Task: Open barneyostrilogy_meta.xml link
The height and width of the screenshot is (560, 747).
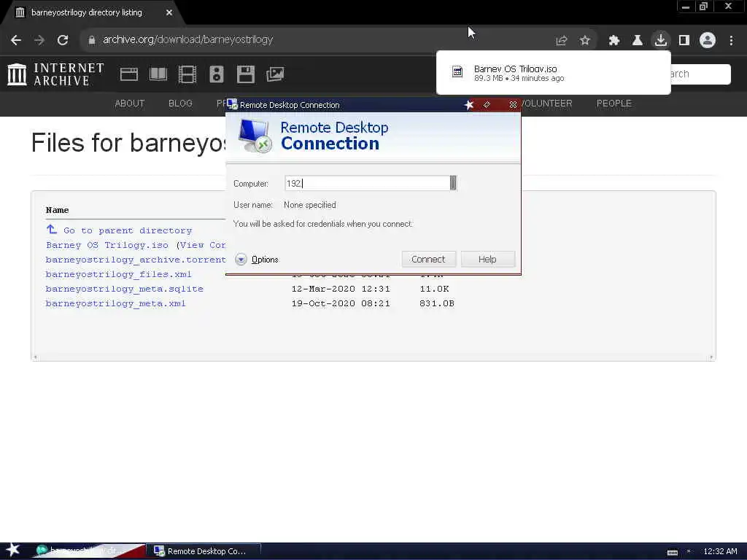Action: 116,304
